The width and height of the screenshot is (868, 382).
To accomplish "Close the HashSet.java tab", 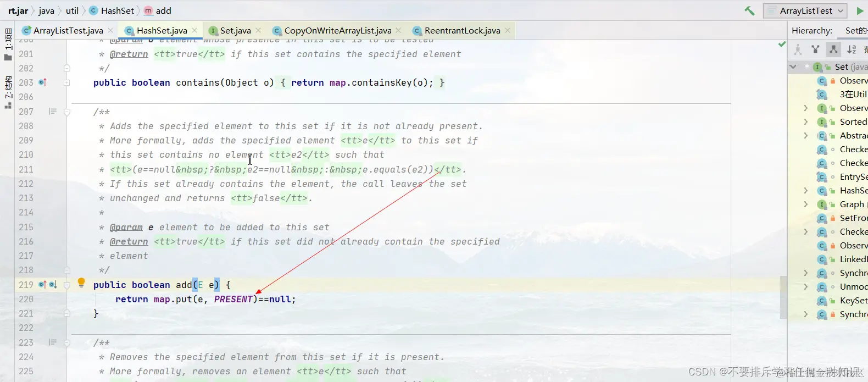I will [194, 30].
